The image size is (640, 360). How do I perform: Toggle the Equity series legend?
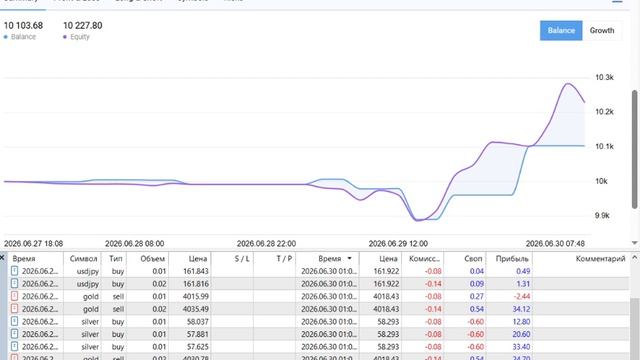coord(76,37)
